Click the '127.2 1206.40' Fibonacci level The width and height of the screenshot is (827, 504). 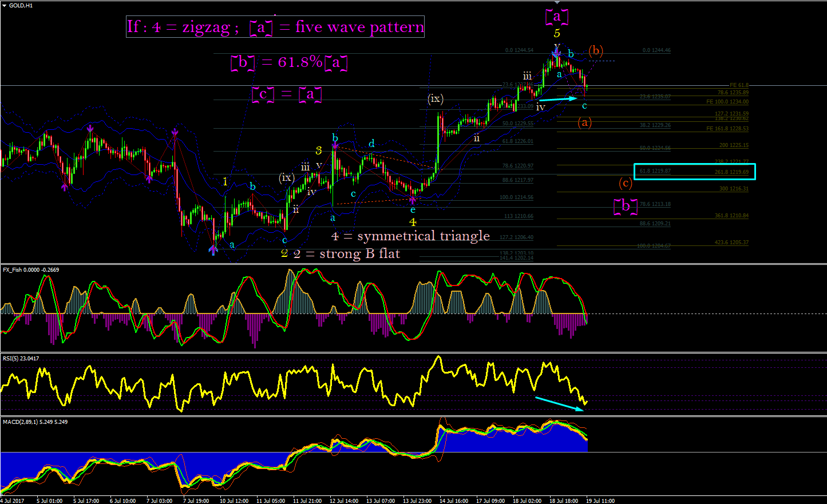[517, 237]
